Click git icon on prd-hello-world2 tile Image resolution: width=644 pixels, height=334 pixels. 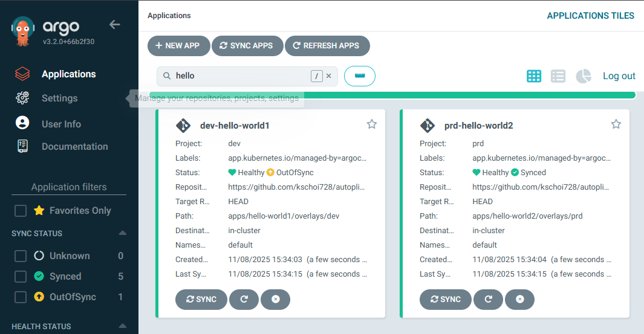[x=428, y=125]
